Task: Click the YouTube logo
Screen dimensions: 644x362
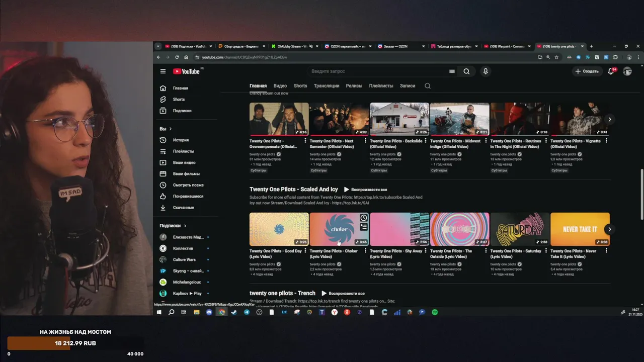Action: click(x=187, y=71)
